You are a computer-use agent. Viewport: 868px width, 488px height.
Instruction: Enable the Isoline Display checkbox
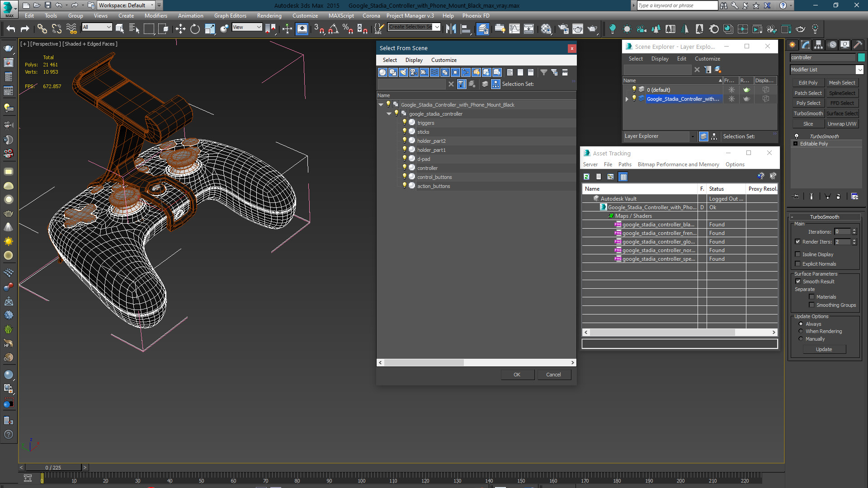(x=798, y=254)
